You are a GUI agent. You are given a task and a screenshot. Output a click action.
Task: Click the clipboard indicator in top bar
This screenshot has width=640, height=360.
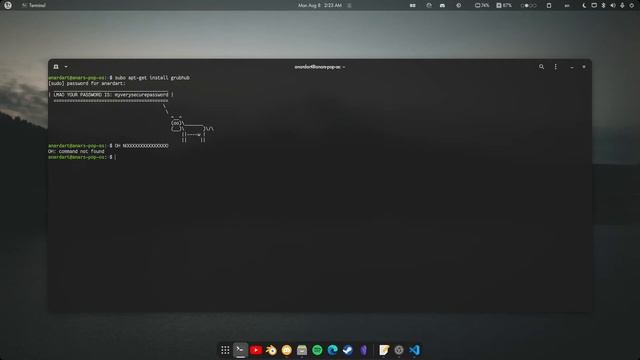click(x=549, y=5)
